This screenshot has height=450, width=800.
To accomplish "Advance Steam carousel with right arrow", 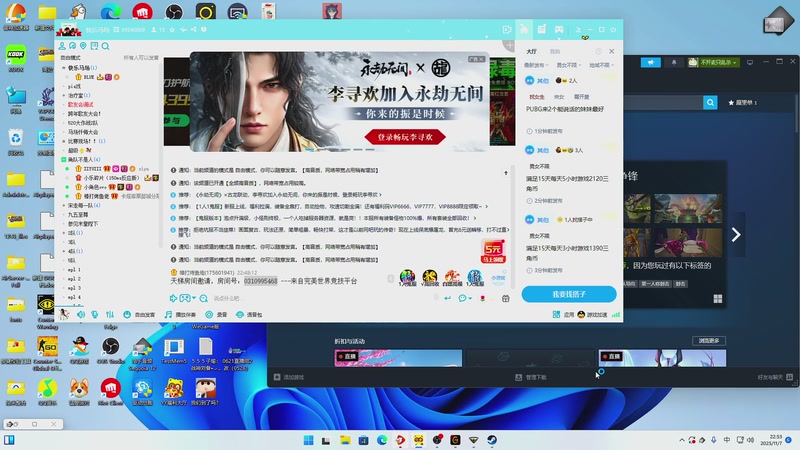I will [x=736, y=235].
